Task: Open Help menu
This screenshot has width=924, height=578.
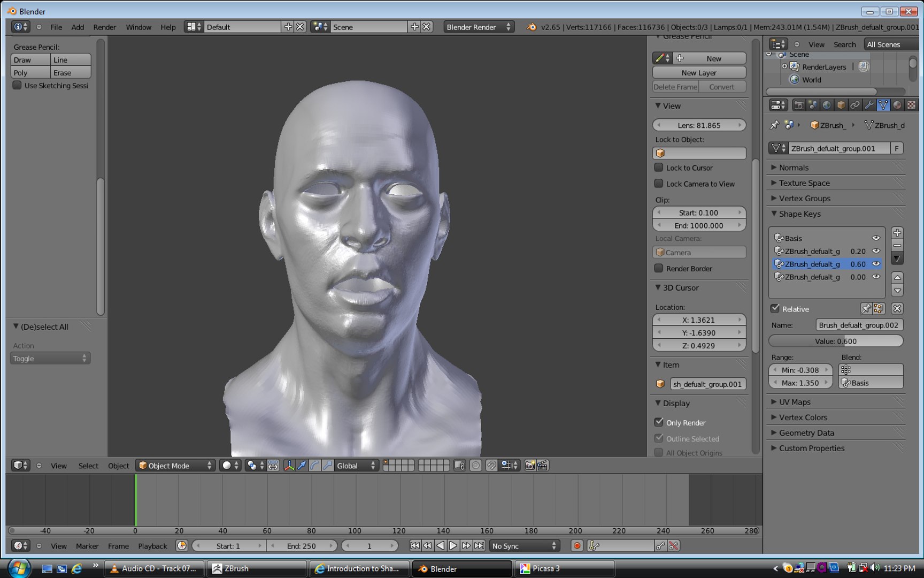Action: click(168, 27)
